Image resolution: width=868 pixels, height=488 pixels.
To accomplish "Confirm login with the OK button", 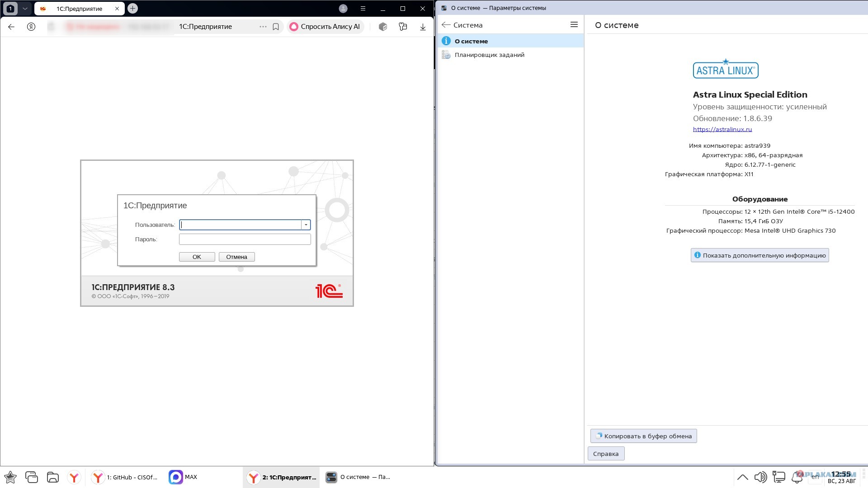I will click(x=197, y=257).
